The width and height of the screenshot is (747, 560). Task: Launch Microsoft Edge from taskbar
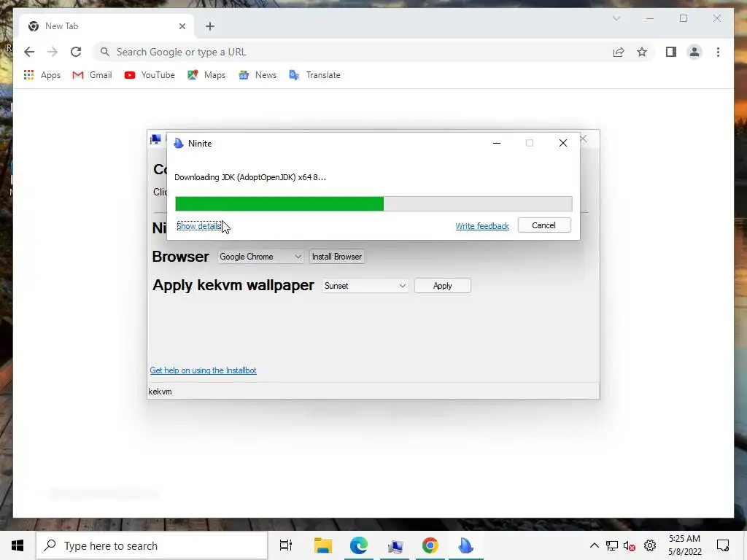pos(359,545)
